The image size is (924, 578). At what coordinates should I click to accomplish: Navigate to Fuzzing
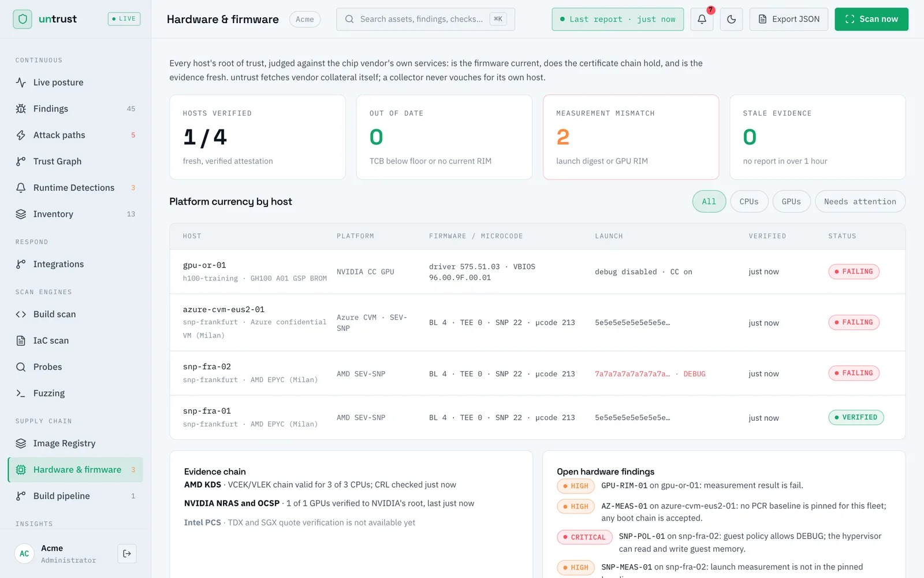76,393
